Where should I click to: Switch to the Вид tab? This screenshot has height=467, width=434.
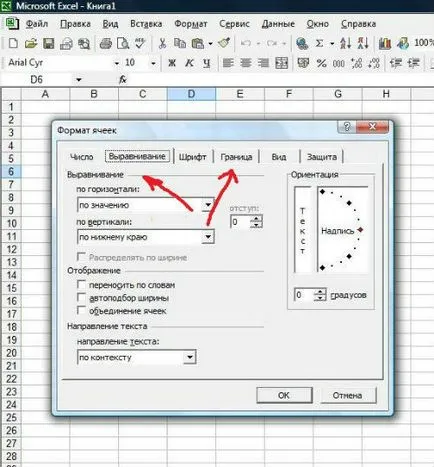pos(279,157)
